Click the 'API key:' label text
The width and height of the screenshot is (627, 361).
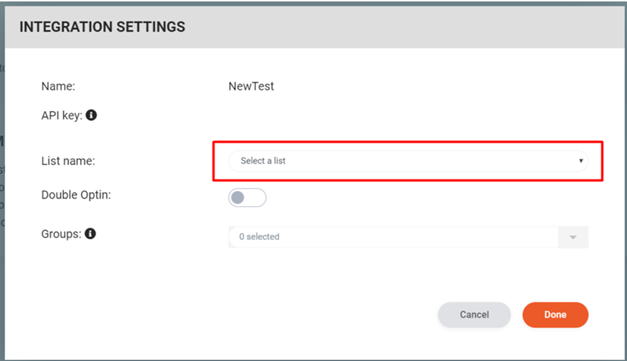pos(62,116)
